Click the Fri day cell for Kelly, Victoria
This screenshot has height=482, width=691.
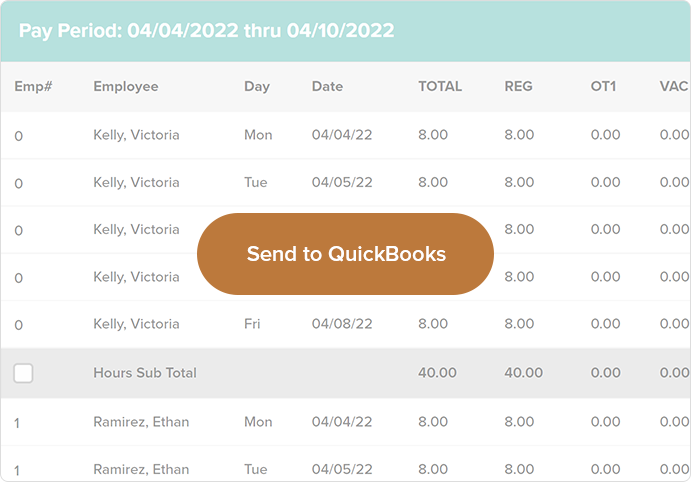click(x=252, y=323)
